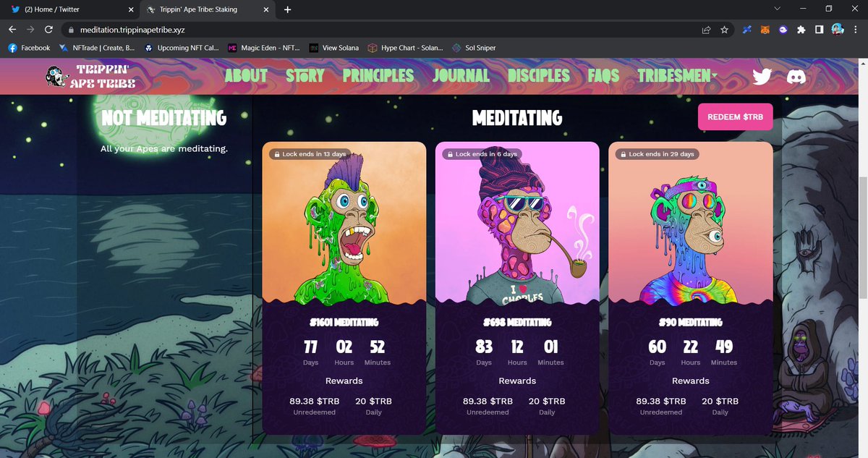Click the NOT MEDITATING heading
This screenshot has height=458, width=868.
coord(163,118)
